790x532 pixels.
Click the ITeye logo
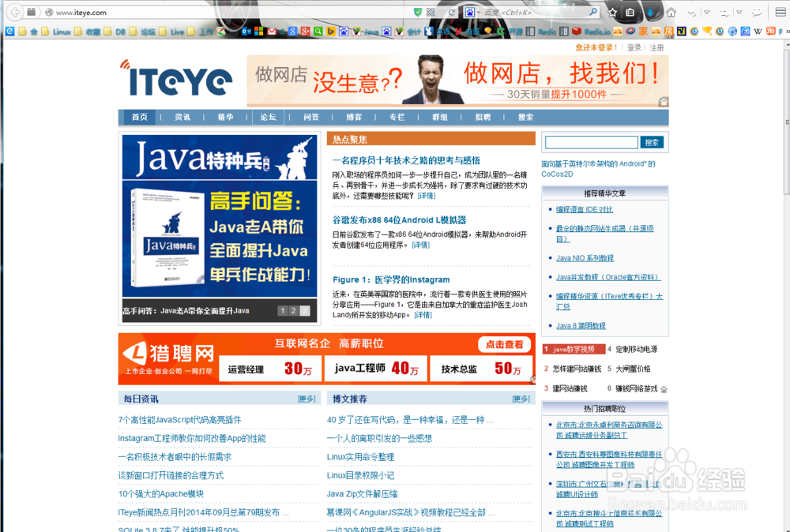[x=176, y=78]
